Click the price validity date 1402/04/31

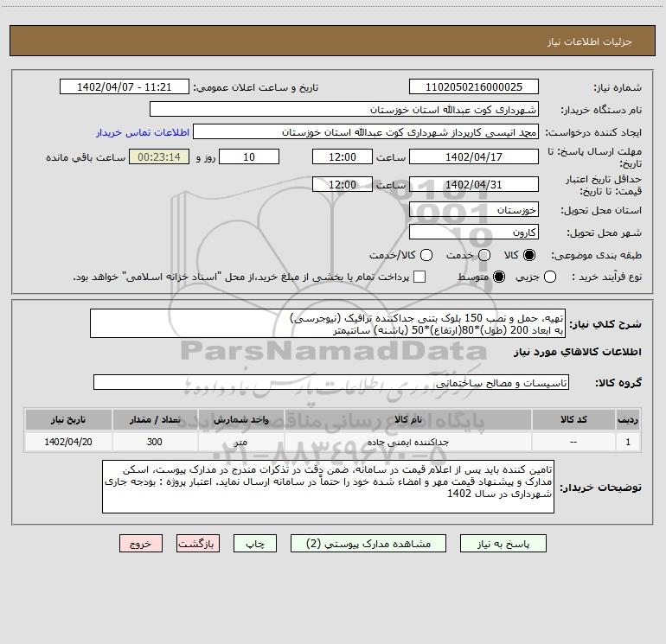point(474,184)
